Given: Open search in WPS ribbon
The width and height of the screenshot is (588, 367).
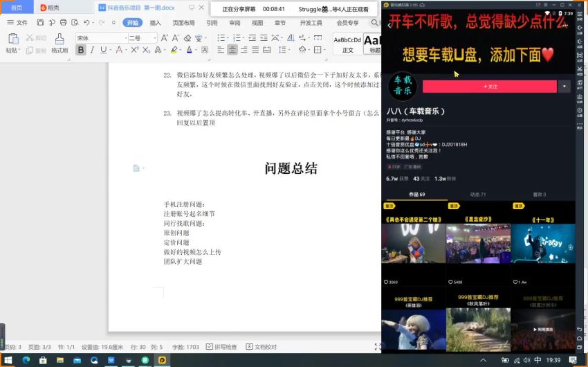Looking at the screenshot, I should (374, 23).
